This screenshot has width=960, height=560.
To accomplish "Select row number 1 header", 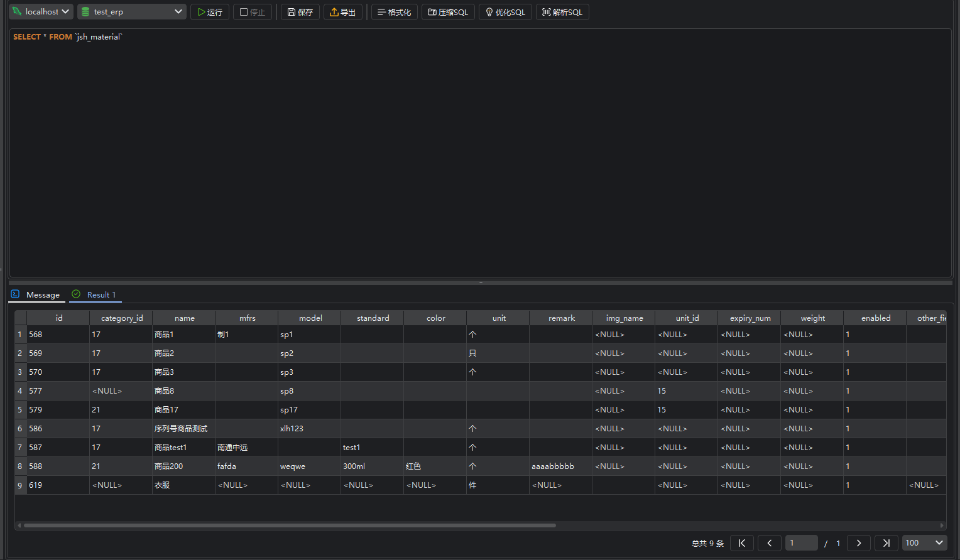I will coord(20,335).
